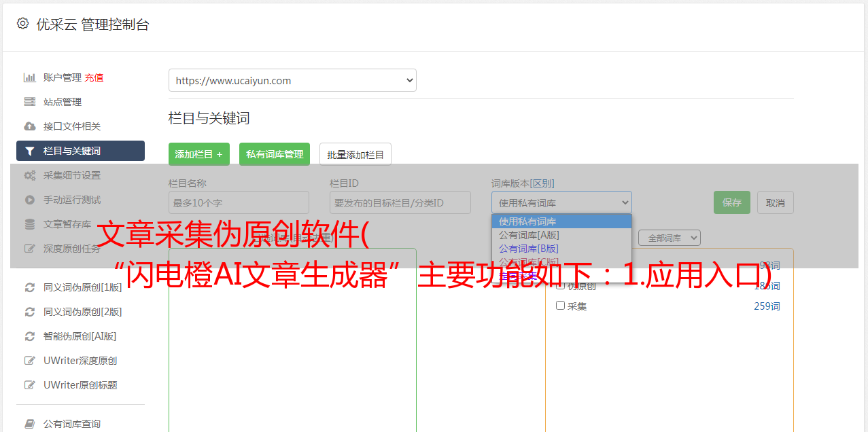Open UWriter深度原创 in the sidebar

tap(80, 361)
